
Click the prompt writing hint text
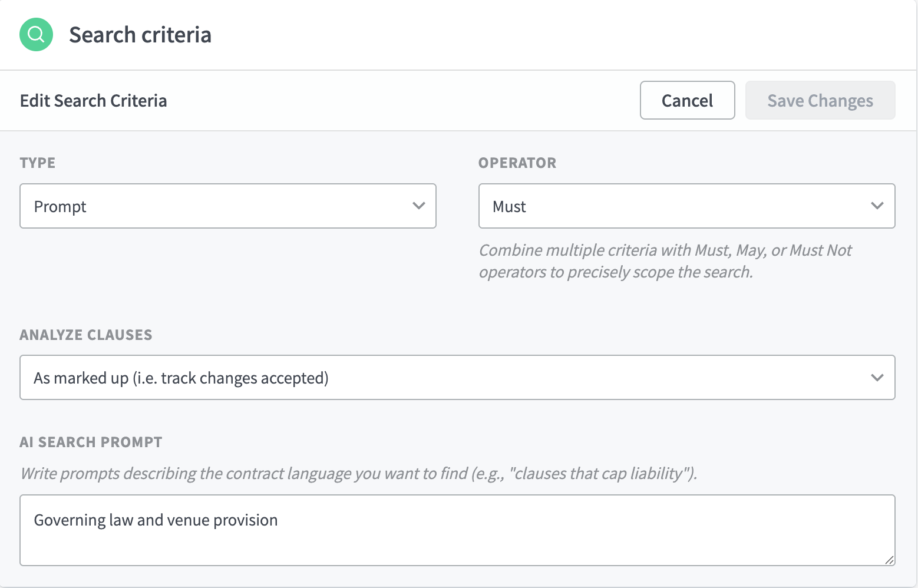[358, 473]
